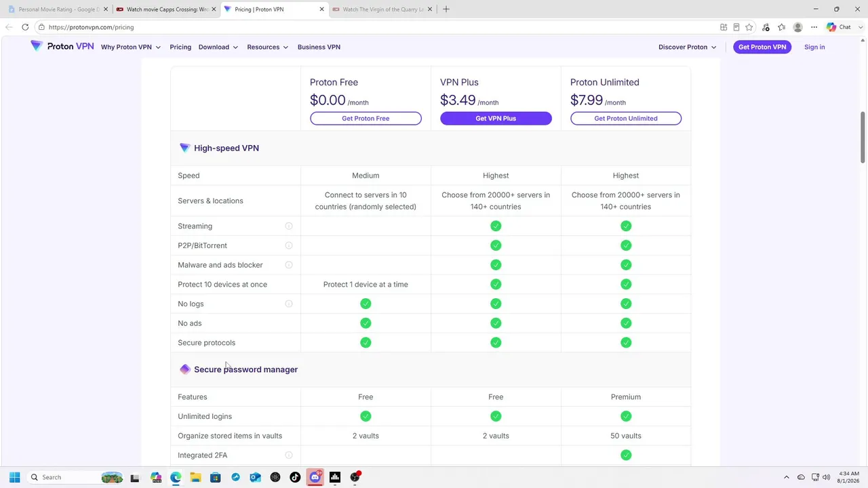This screenshot has height=488, width=868.
Task: Switch to the Watch movie Capps Crossing tab
Action: 165,9
